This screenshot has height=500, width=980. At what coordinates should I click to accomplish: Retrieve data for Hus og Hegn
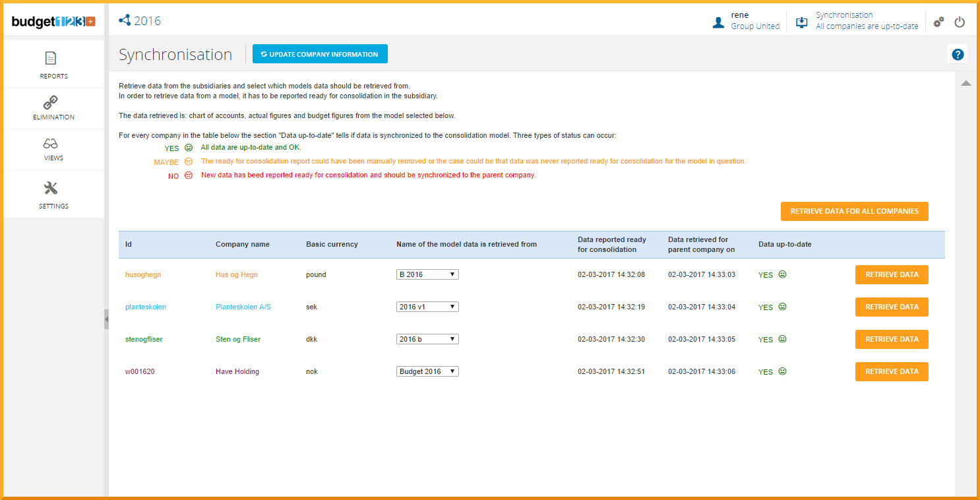pos(891,274)
